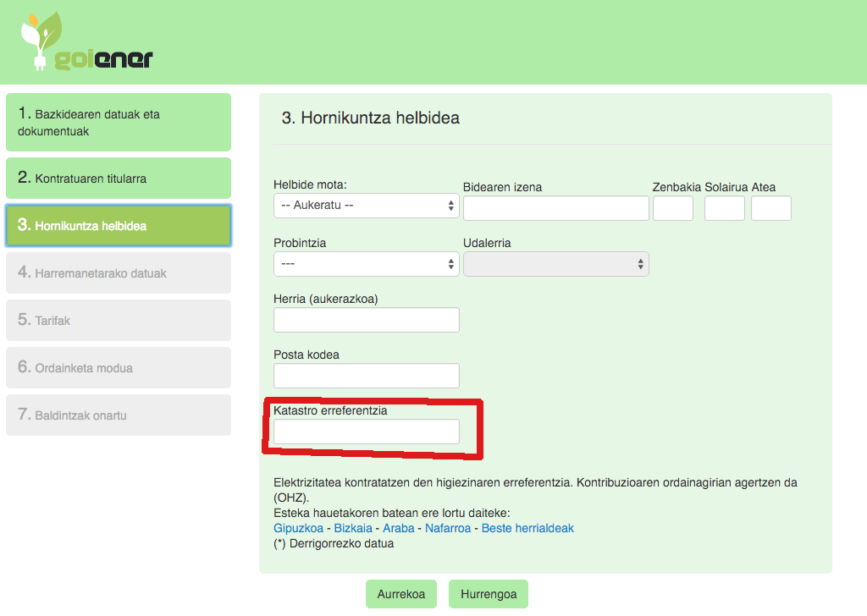Click the Goiener logo
Screen dimensions: 867x616
tap(86, 42)
